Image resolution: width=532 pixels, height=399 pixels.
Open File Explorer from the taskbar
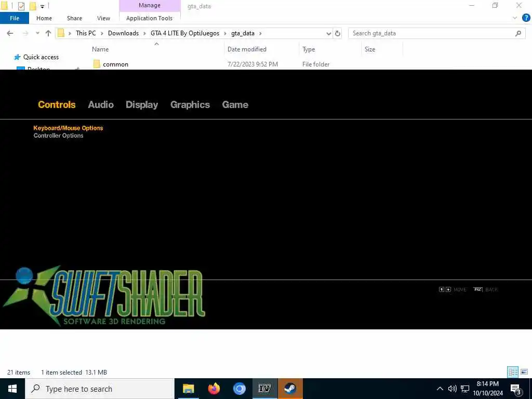(x=188, y=389)
